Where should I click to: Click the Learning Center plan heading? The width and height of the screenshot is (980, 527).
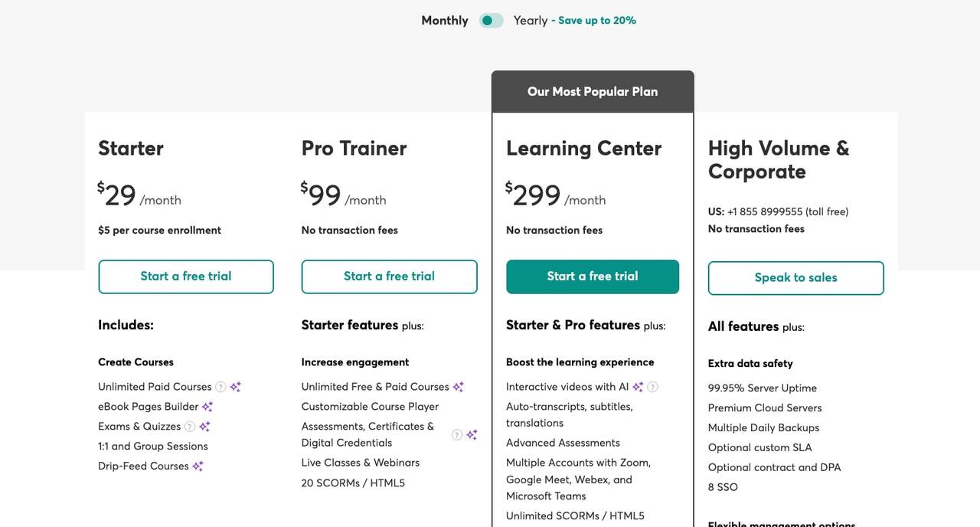(583, 148)
